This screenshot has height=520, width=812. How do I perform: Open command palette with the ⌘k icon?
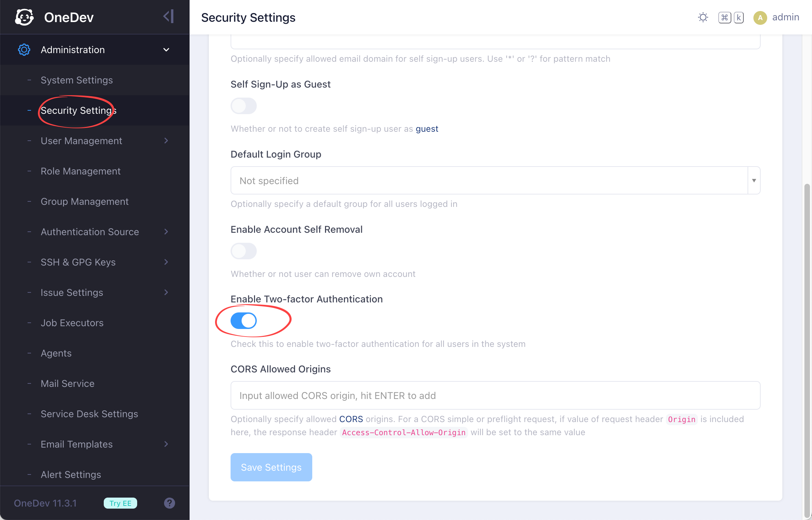[x=731, y=17]
